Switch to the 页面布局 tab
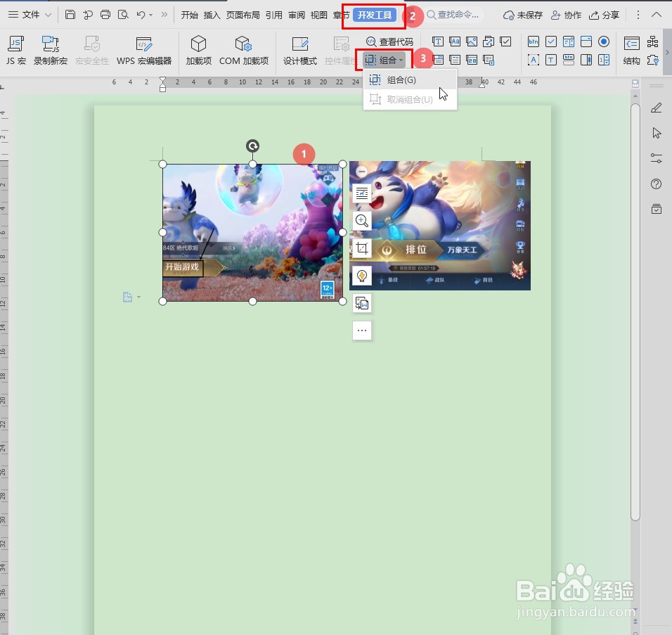 pyautogui.click(x=243, y=15)
